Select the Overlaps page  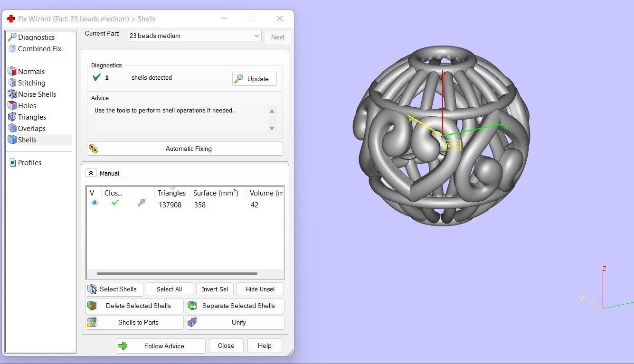(x=32, y=128)
